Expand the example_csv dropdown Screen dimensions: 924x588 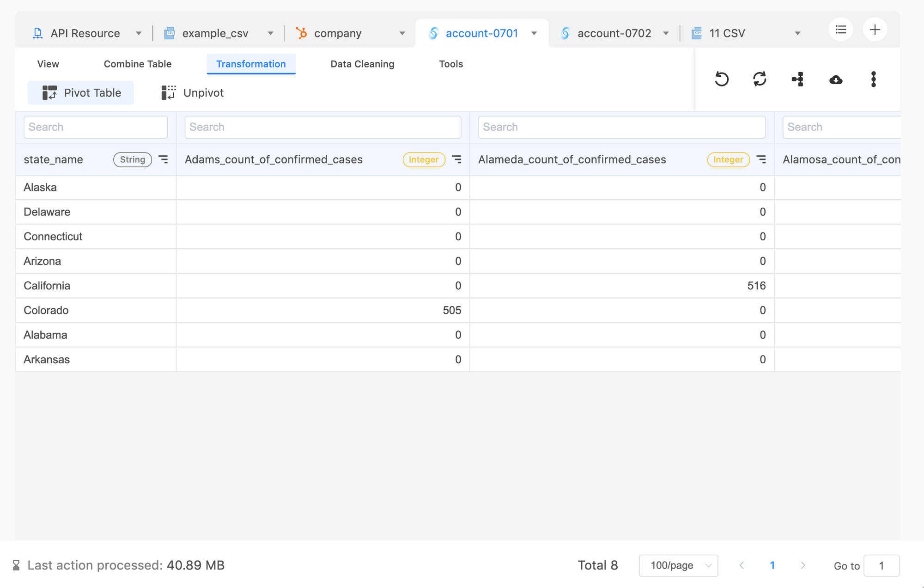[x=271, y=33]
